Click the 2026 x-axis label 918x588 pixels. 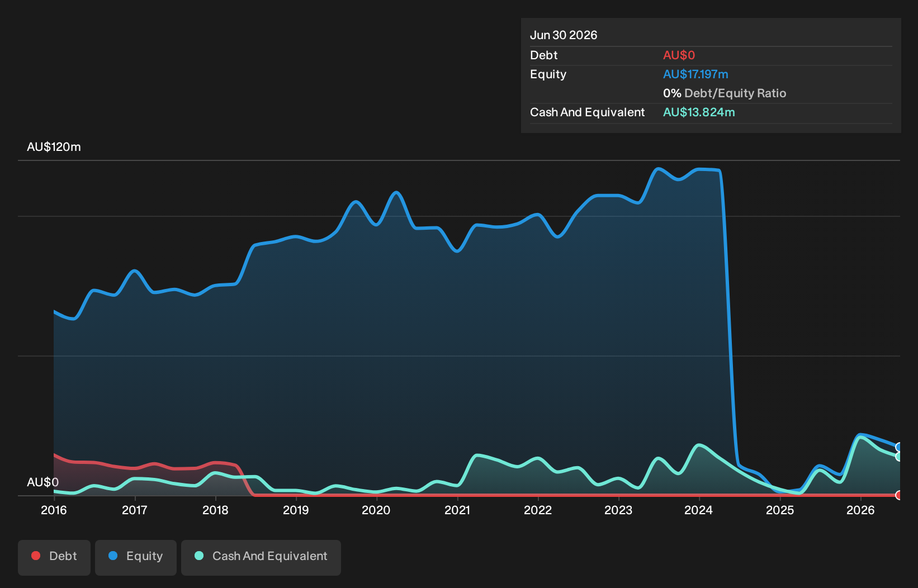(x=860, y=510)
